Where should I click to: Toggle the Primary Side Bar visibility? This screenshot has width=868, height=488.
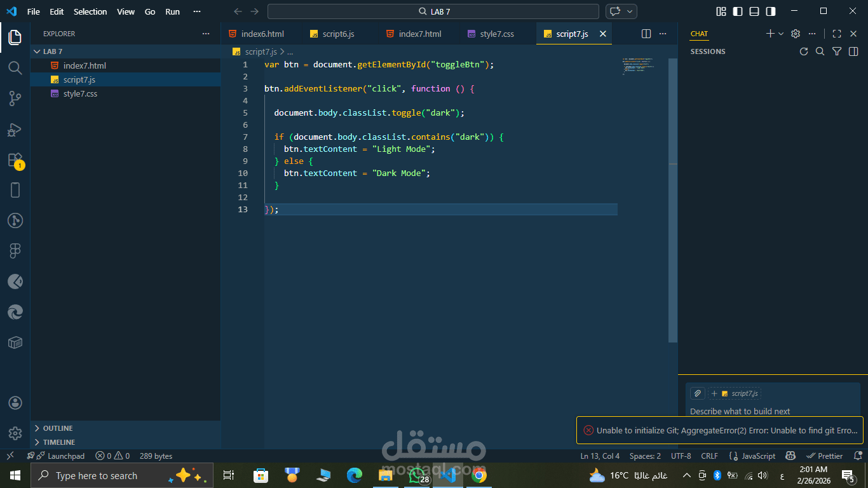[738, 11]
